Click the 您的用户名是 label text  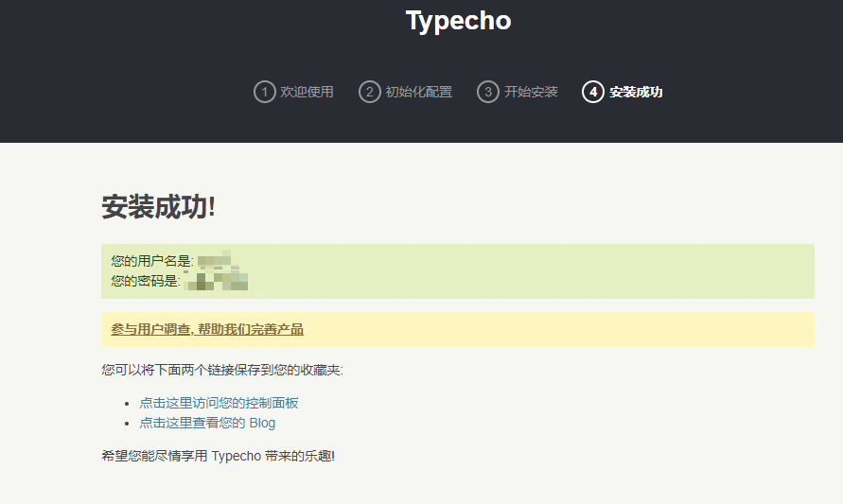(151, 261)
